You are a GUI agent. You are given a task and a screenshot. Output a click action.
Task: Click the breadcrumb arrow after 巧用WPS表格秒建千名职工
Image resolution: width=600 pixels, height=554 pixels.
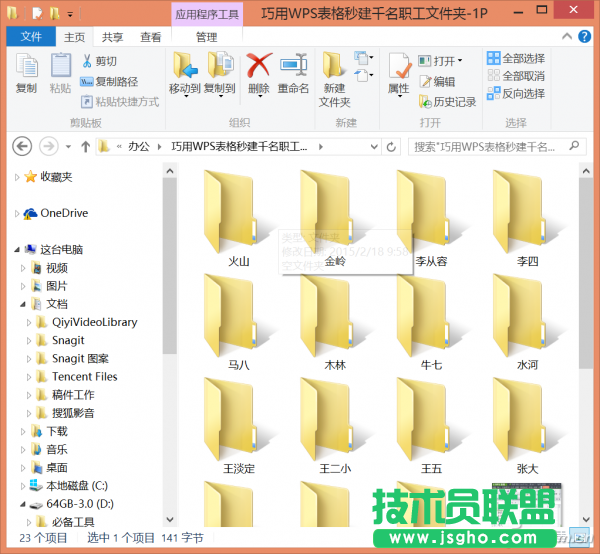coord(321,147)
